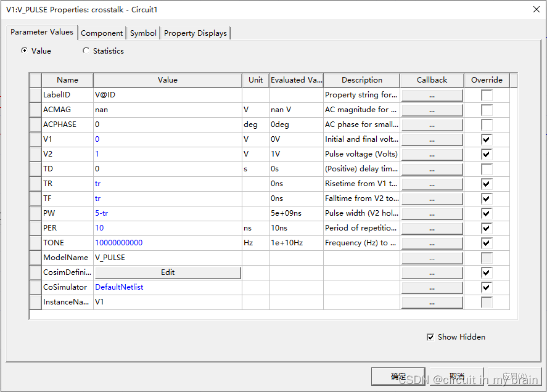Select the row header for V2 row

point(35,154)
